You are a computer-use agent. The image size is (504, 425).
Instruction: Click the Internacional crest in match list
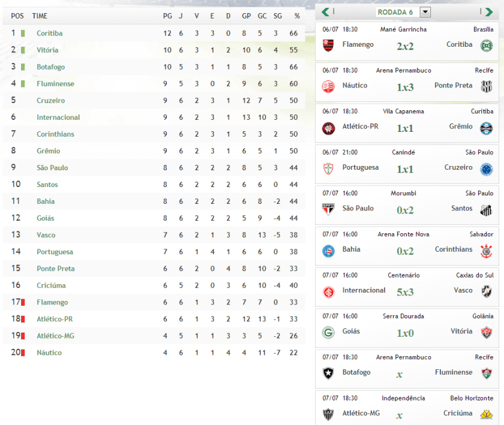(328, 291)
